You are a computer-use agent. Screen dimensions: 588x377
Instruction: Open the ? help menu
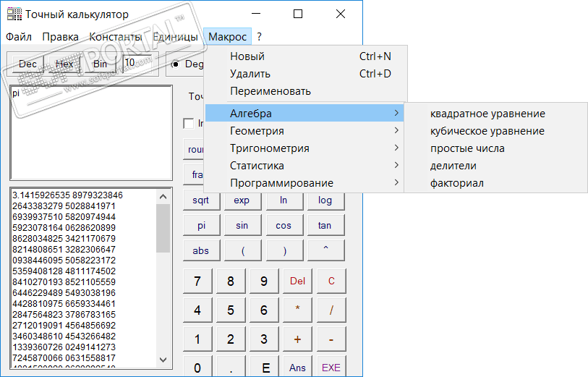[259, 37]
